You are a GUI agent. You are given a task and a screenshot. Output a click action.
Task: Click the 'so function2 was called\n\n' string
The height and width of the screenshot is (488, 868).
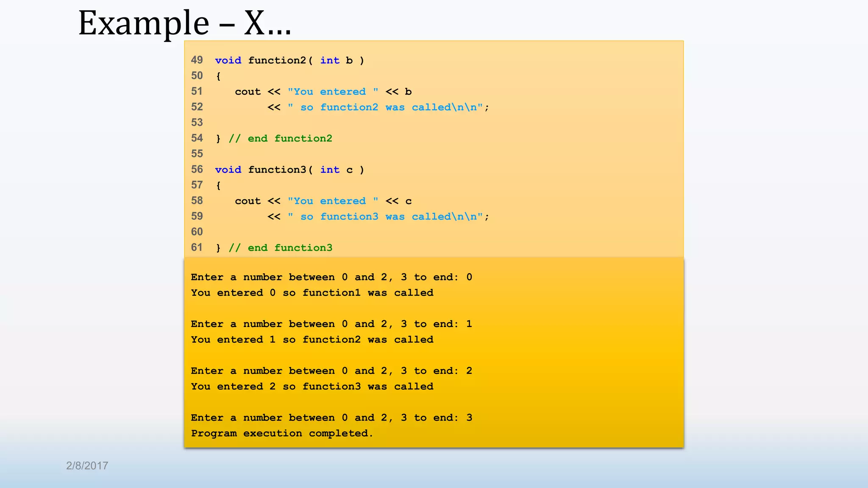(385, 108)
